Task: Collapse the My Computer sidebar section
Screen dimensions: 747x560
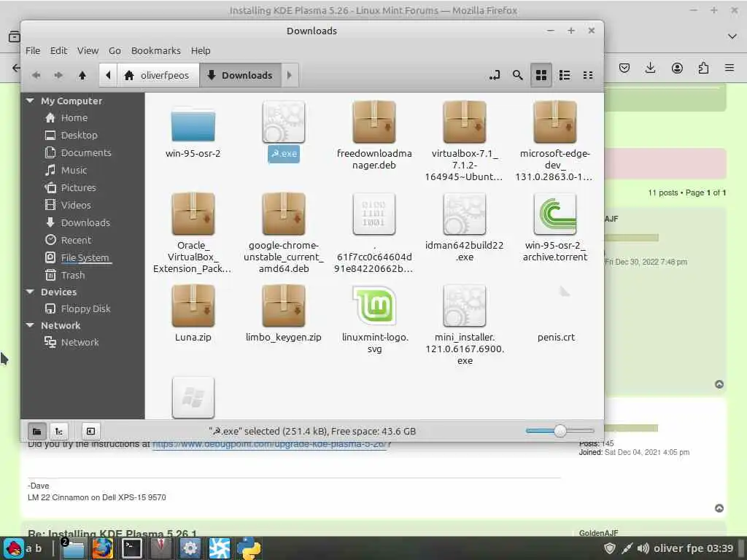Action: click(30, 101)
